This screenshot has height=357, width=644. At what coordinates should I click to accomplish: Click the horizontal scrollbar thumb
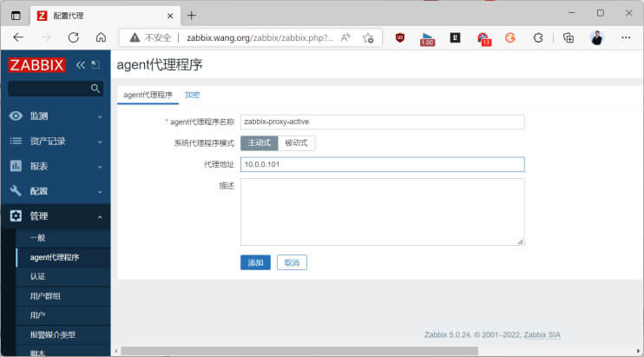299,351
